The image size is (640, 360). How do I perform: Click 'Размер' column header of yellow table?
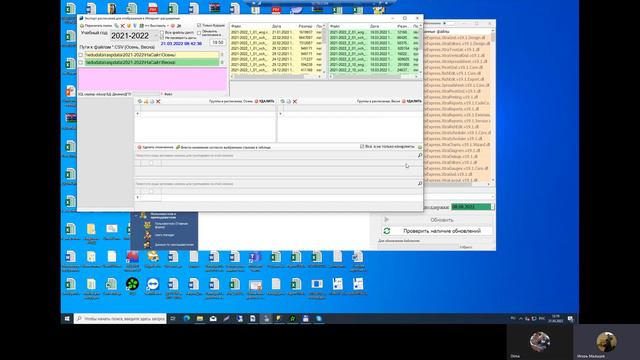[305, 26]
